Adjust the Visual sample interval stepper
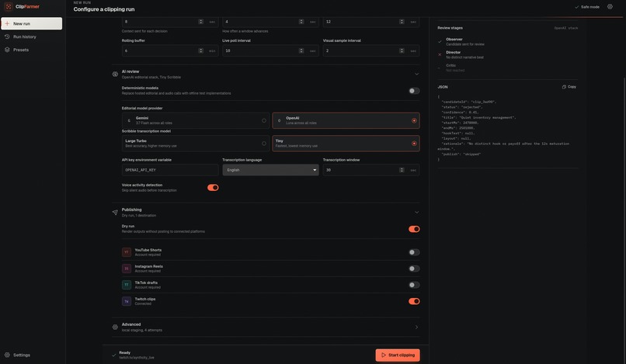This screenshot has width=626, height=364. click(402, 50)
